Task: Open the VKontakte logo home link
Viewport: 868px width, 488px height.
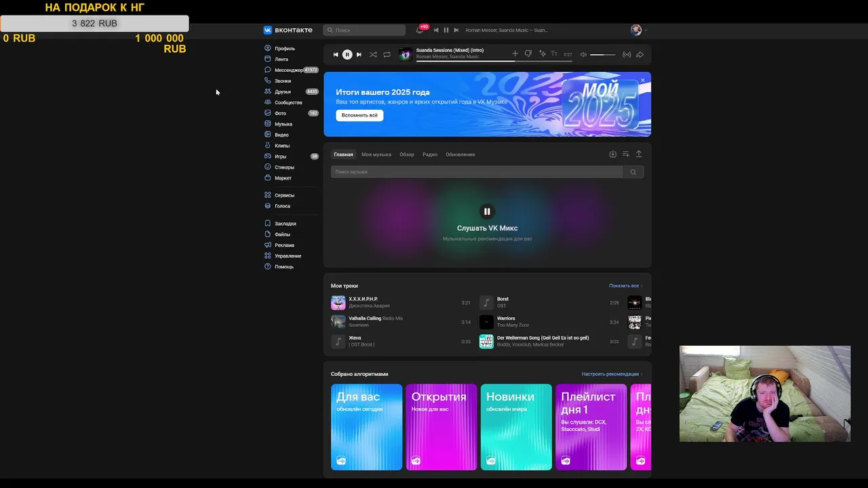Action: pos(288,30)
